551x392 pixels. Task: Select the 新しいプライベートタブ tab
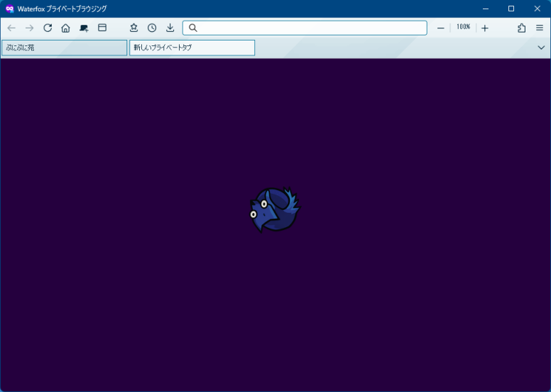point(192,48)
